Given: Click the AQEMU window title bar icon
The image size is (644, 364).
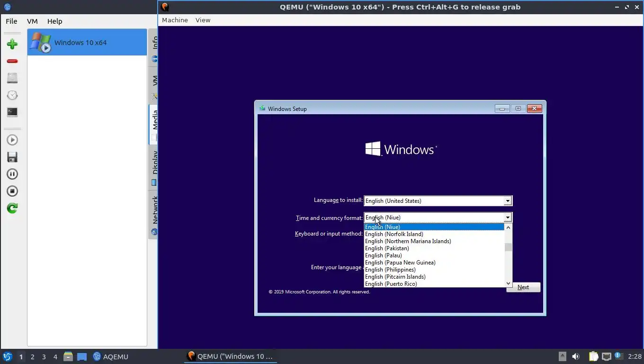Looking at the screenshot, I should point(7,7).
